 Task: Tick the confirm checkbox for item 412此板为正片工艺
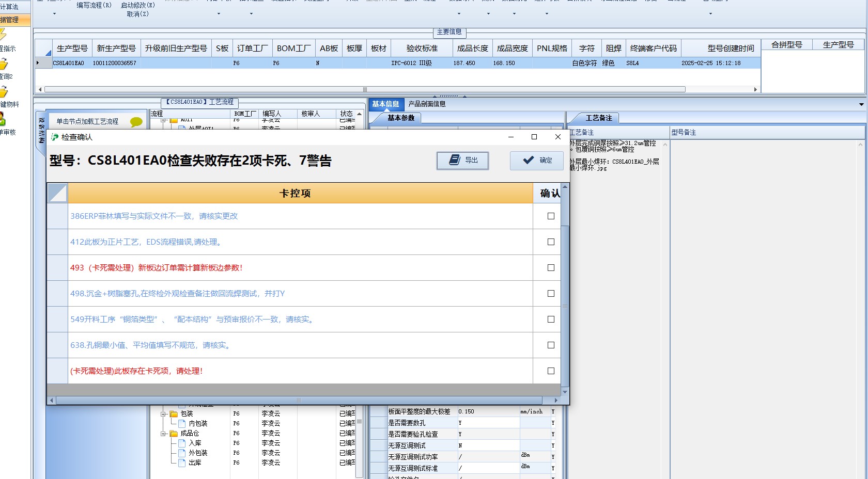(551, 242)
